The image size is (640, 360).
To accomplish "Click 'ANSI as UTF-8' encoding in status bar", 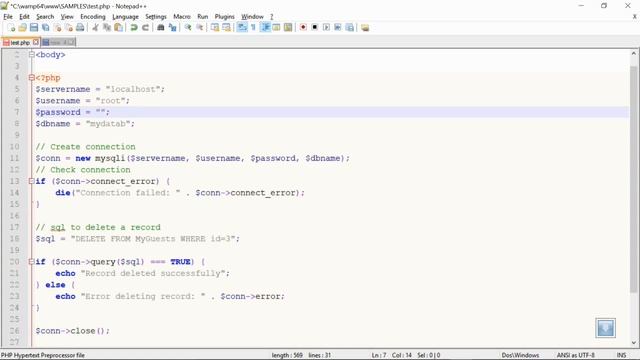I will (x=576, y=355).
